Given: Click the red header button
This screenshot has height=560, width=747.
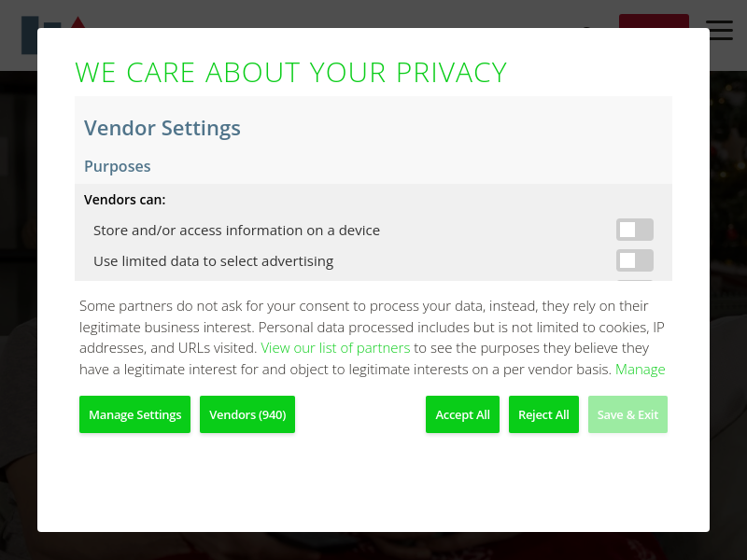Looking at the screenshot, I should tap(654, 21).
